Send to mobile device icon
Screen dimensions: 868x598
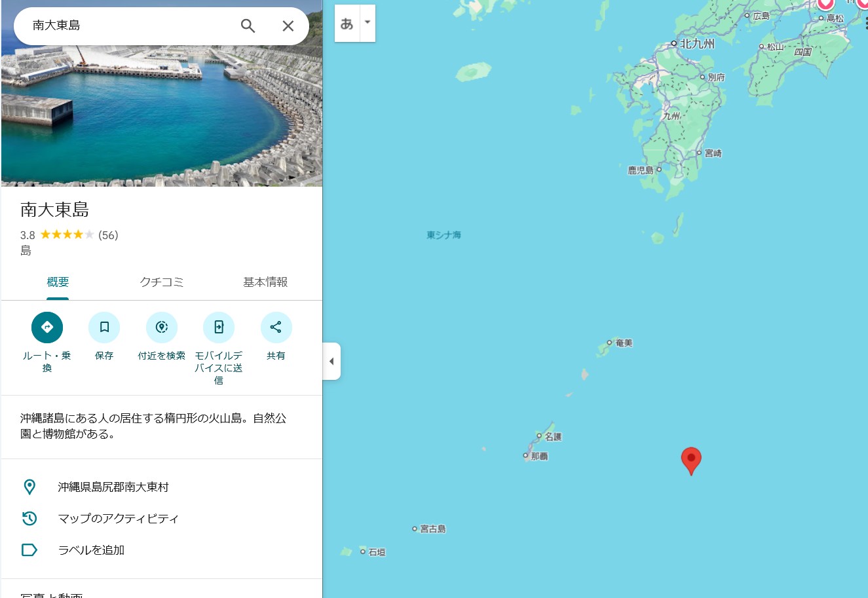219,327
